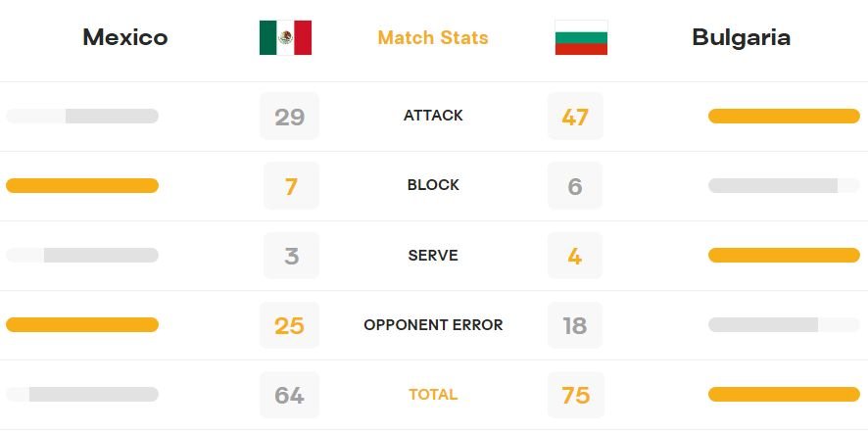Select the BLOCK stat label
Screen dimensions: 868x432
[433, 185]
